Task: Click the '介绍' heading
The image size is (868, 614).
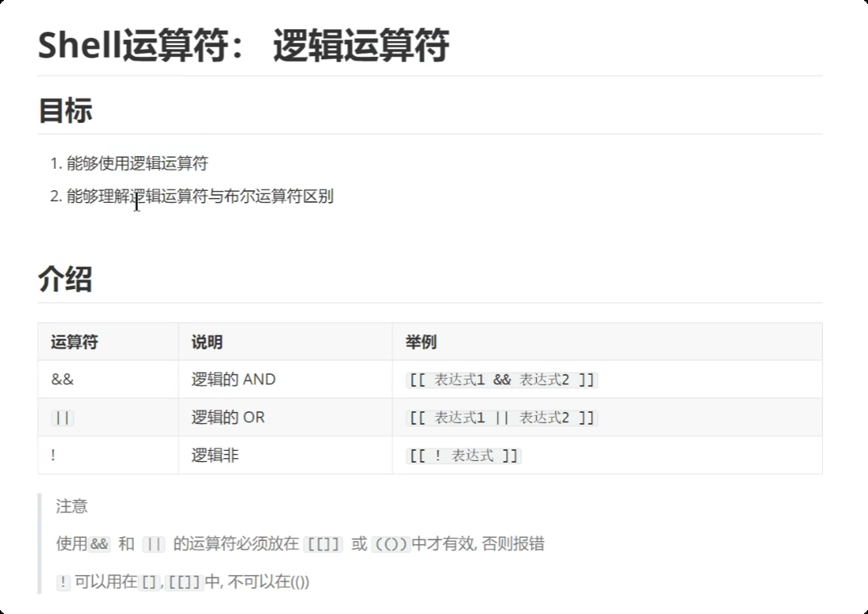Action: pyautogui.click(x=65, y=278)
